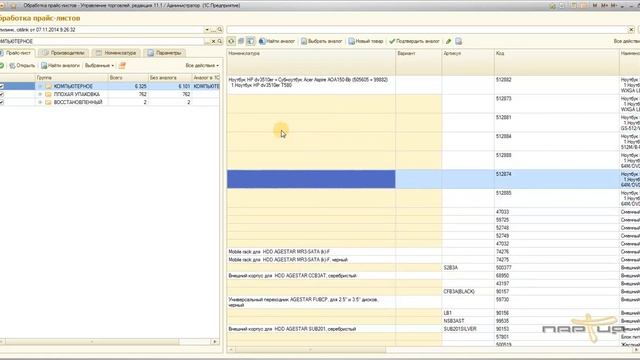Click the green pencil edit icon
640x360 pixels.
[449, 41]
